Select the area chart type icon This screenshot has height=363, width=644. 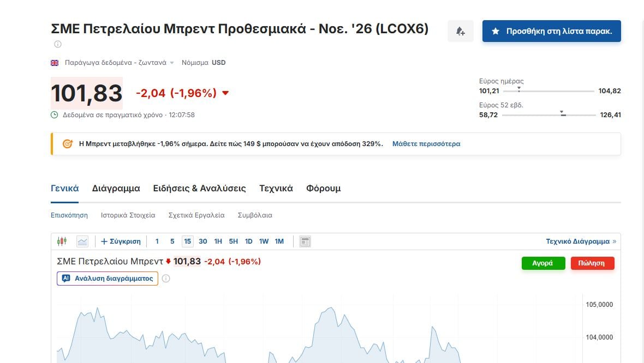[x=82, y=241]
